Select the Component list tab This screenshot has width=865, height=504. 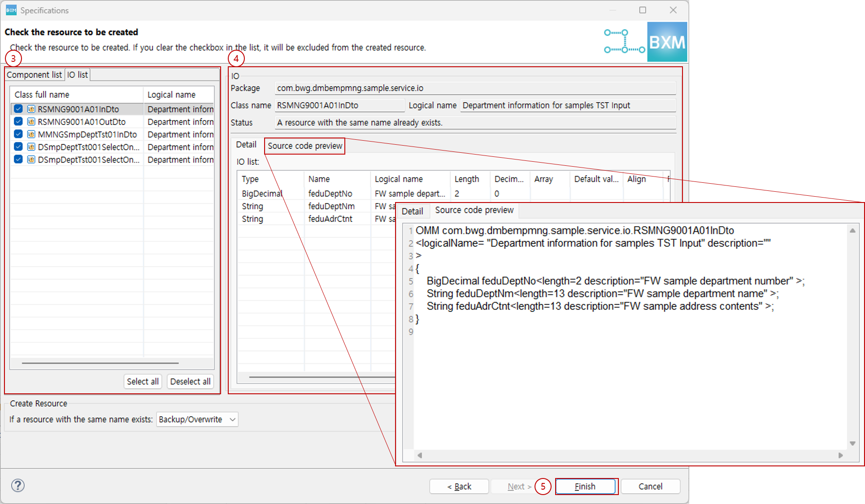[35, 74]
